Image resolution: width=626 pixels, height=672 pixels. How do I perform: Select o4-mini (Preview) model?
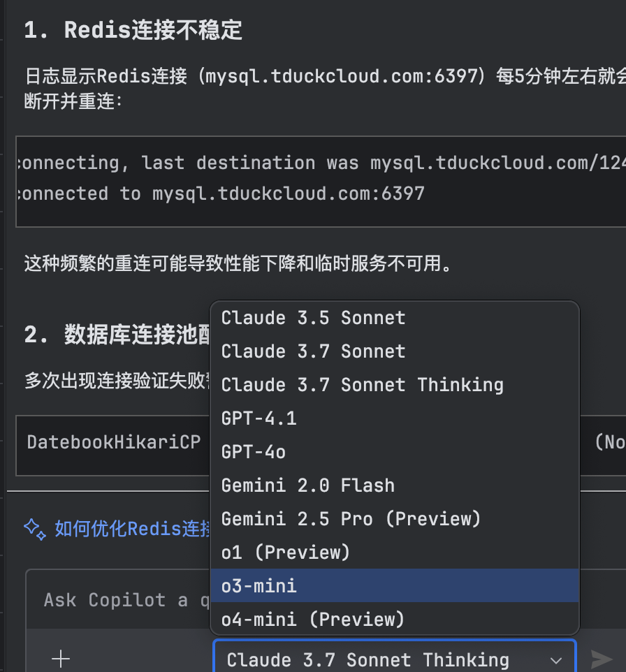pos(395,620)
